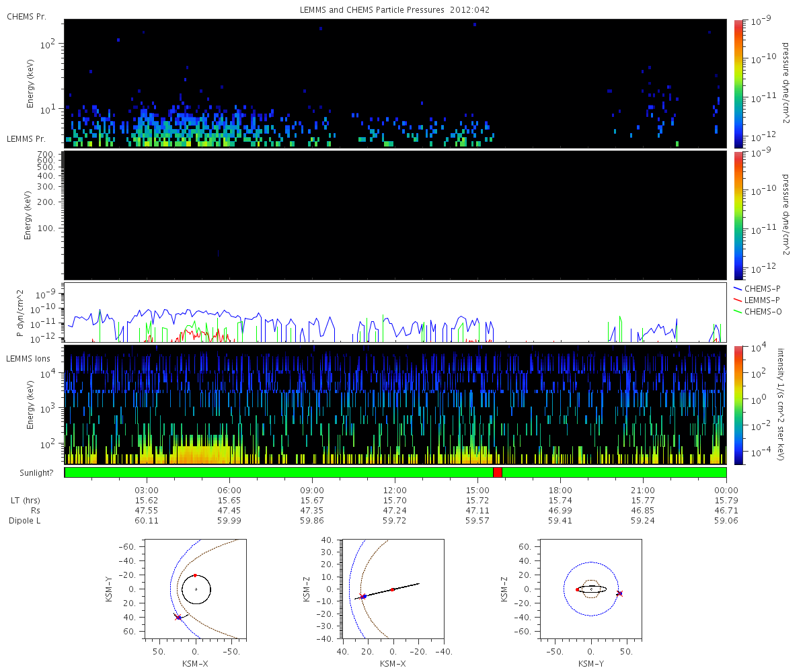Click the CHEMS Pr. panel label
This screenshot has height=672, width=807.
coord(27,16)
